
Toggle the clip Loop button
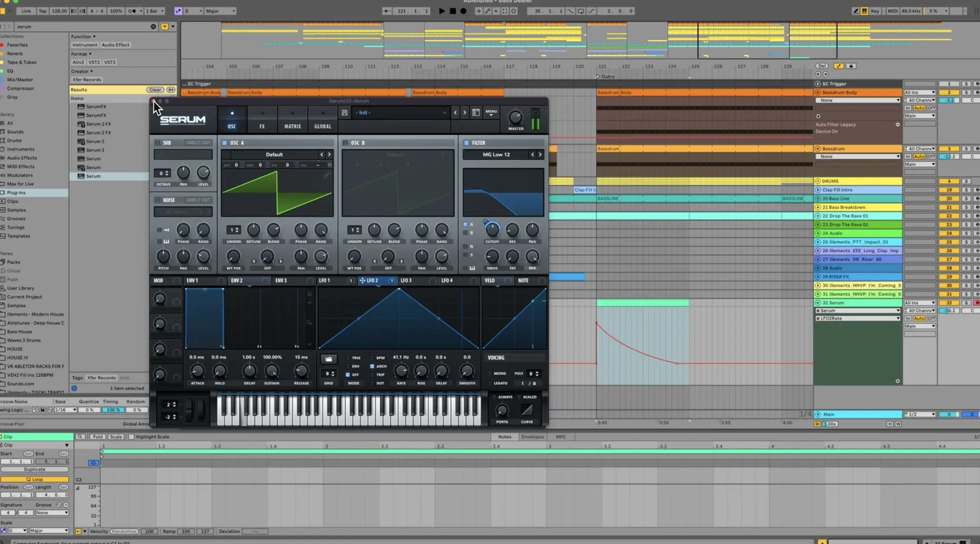(35, 479)
